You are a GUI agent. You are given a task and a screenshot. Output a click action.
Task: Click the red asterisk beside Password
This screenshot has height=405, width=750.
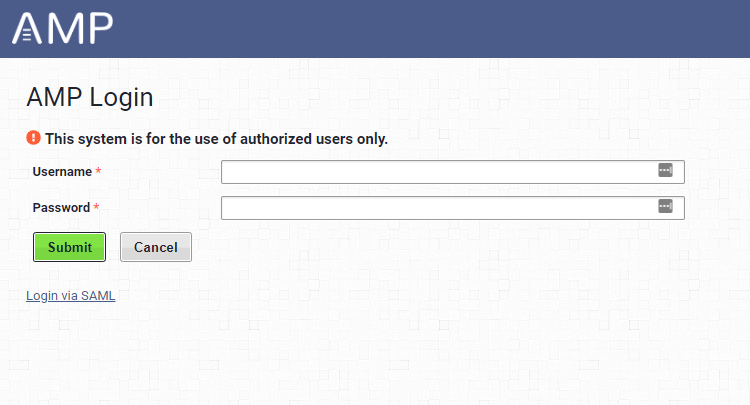pos(96,207)
